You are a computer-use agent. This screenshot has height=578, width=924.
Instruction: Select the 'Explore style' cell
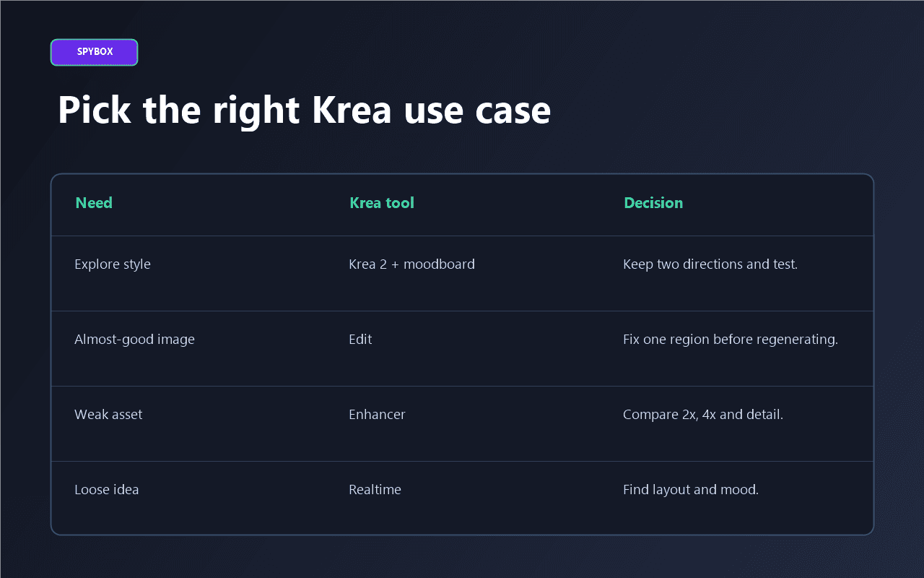point(113,264)
